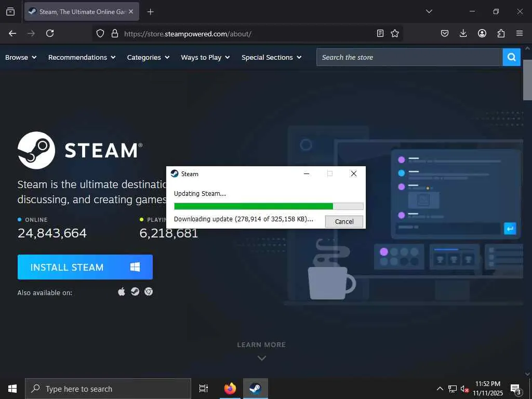Choose the Chromebook download icon
This screenshot has height=399, width=532.
[x=149, y=291]
